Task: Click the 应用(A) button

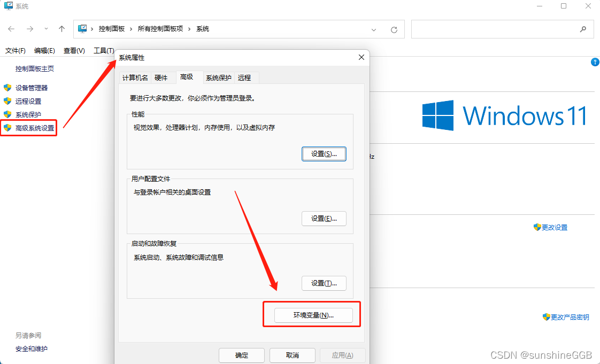Action: [x=342, y=355]
